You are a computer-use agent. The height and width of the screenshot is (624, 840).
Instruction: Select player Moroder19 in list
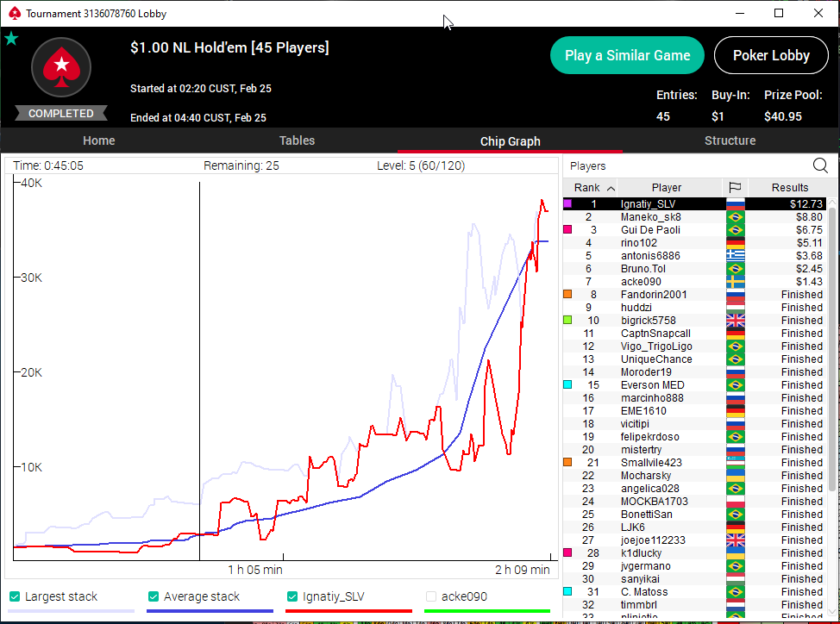pos(694,372)
